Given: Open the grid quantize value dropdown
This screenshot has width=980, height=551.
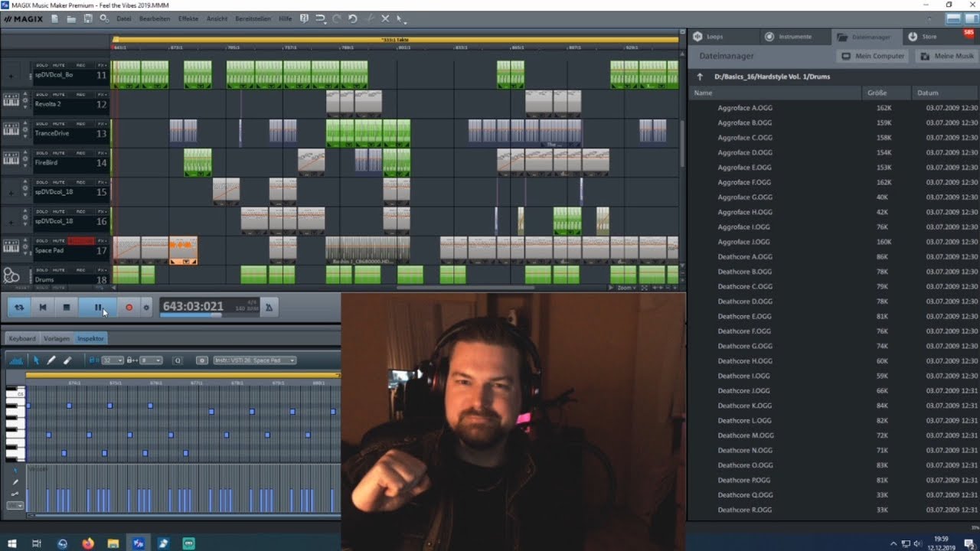Looking at the screenshot, I should pos(113,360).
